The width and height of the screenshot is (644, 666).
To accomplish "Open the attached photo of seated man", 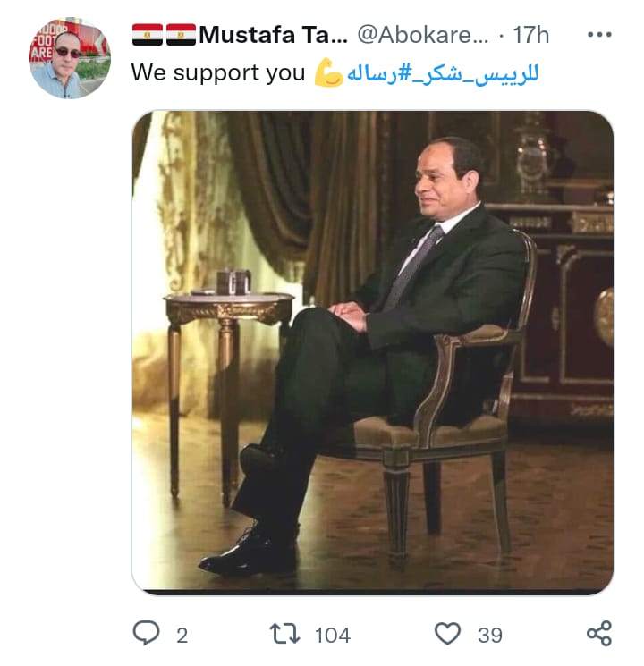I will tap(372, 353).
